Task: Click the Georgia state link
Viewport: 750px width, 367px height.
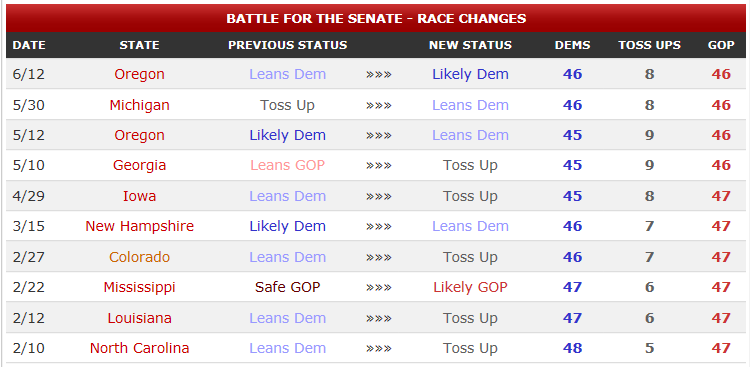Action: (139, 165)
